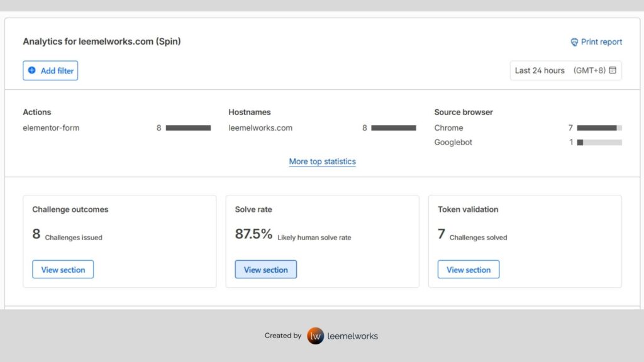644x362 pixels.
Task: Open the Print report link
Action: pos(596,42)
